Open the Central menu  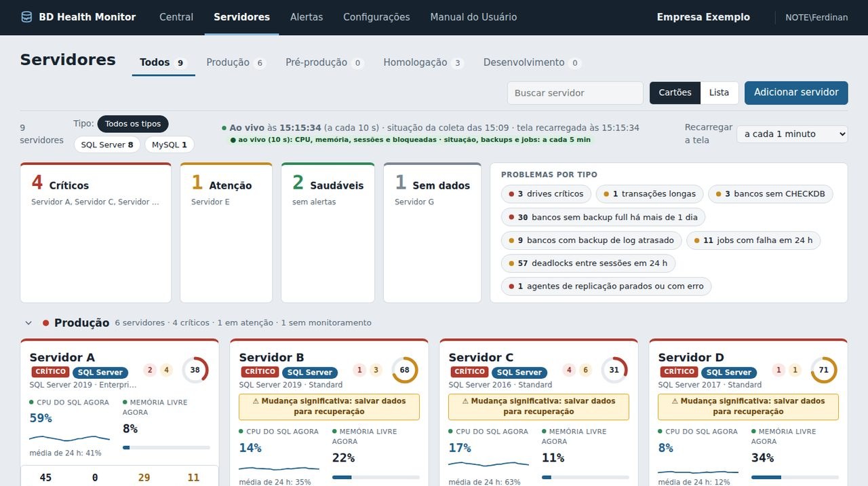pyautogui.click(x=176, y=17)
